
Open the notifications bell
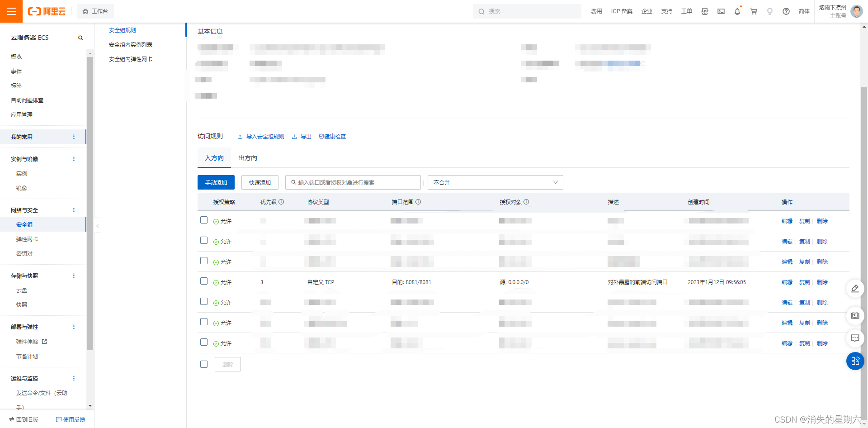tap(737, 11)
